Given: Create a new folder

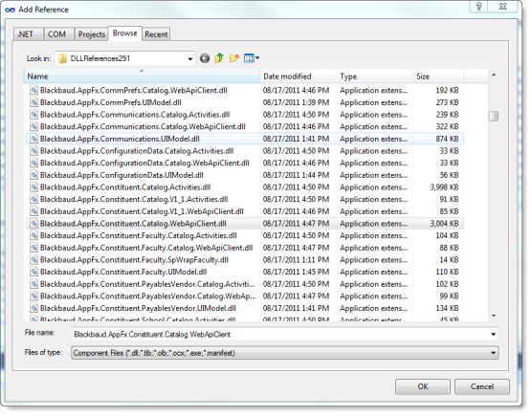Looking at the screenshot, I should (x=234, y=58).
